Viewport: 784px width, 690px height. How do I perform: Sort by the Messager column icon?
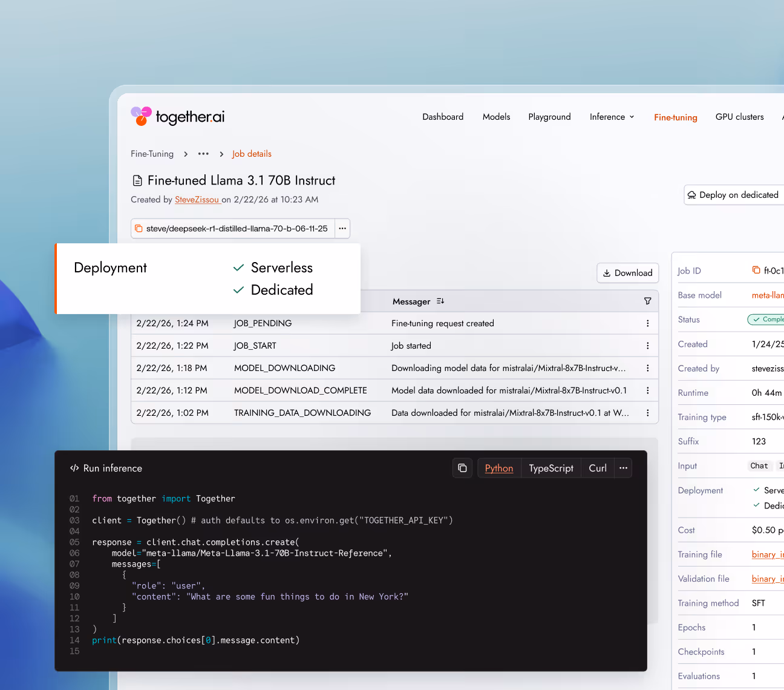pyautogui.click(x=440, y=301)
